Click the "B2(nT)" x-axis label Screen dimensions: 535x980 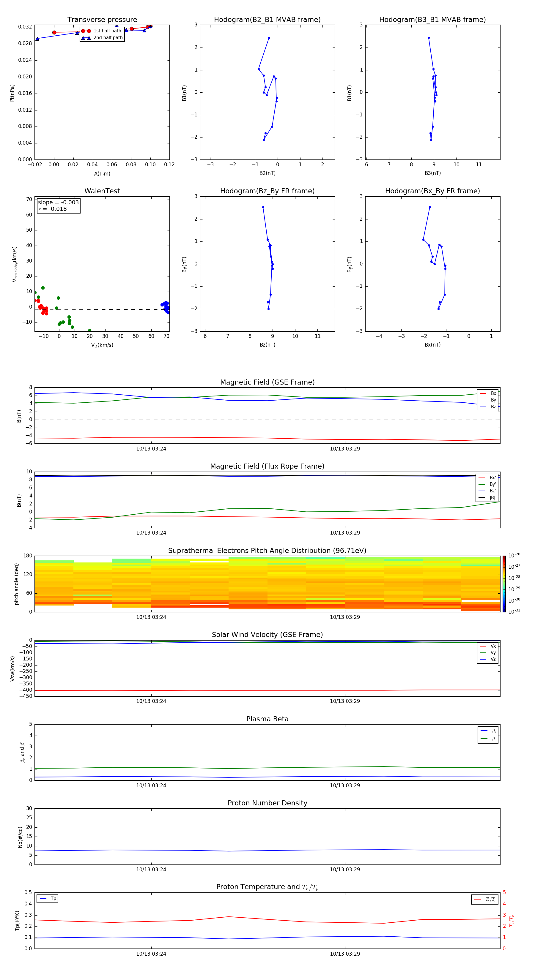pyautogui.click(x=267, y=173)
